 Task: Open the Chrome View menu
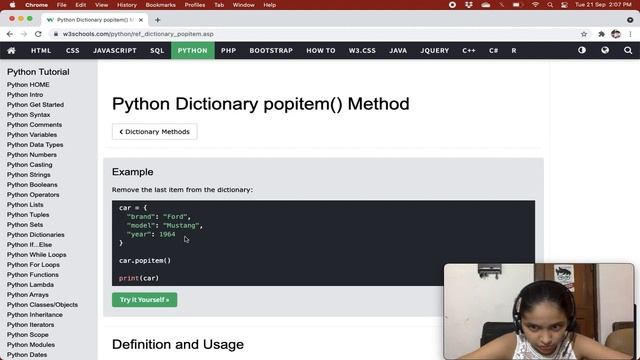point(101,5)
